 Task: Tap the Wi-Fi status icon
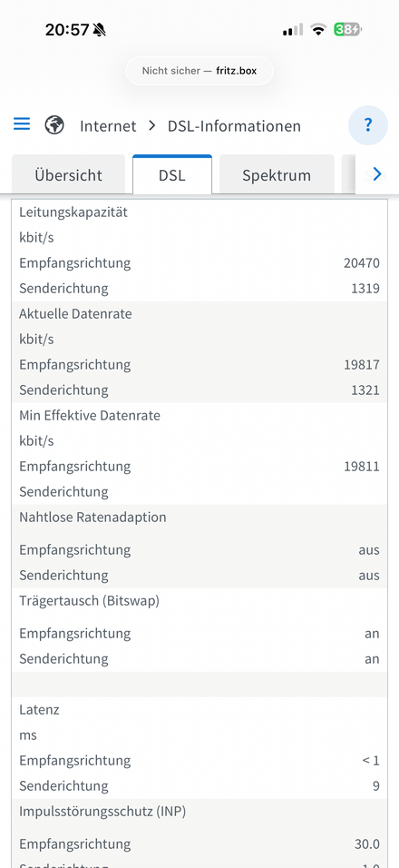[x=318, y=29]
